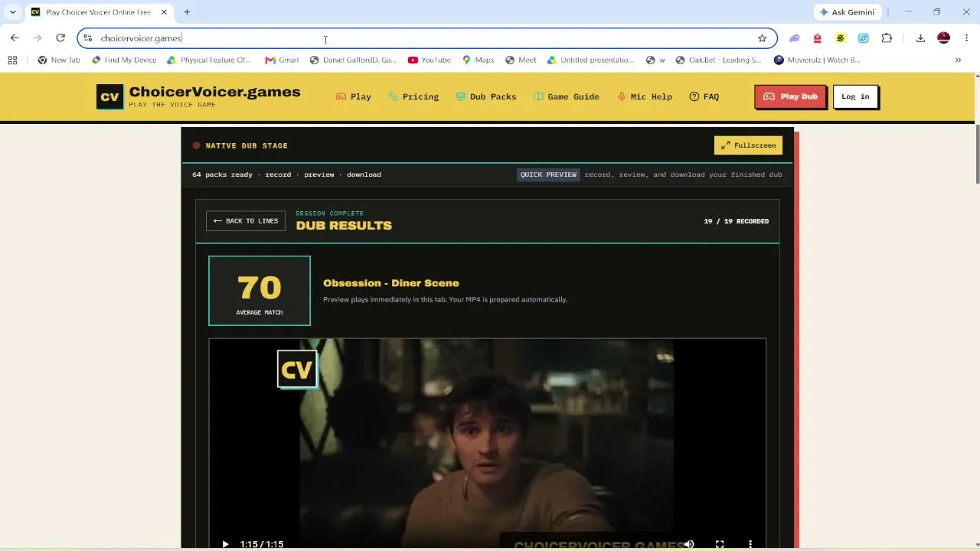Click the Log in button
The width and height of the screenshot is (980, 551).
coord(855,96)
